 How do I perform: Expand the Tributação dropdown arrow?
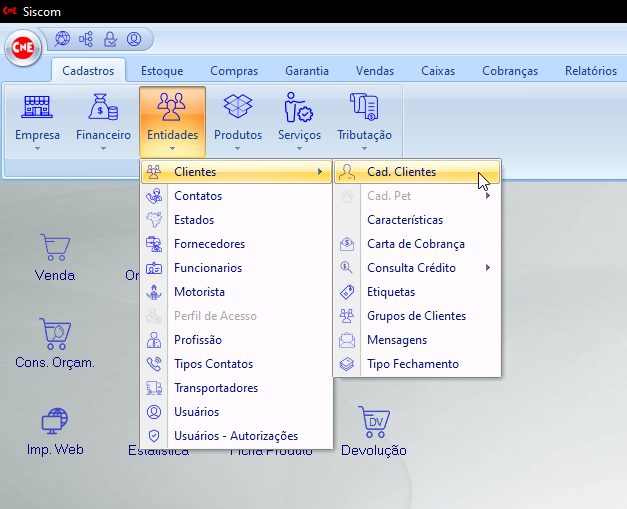pos(364,149)
